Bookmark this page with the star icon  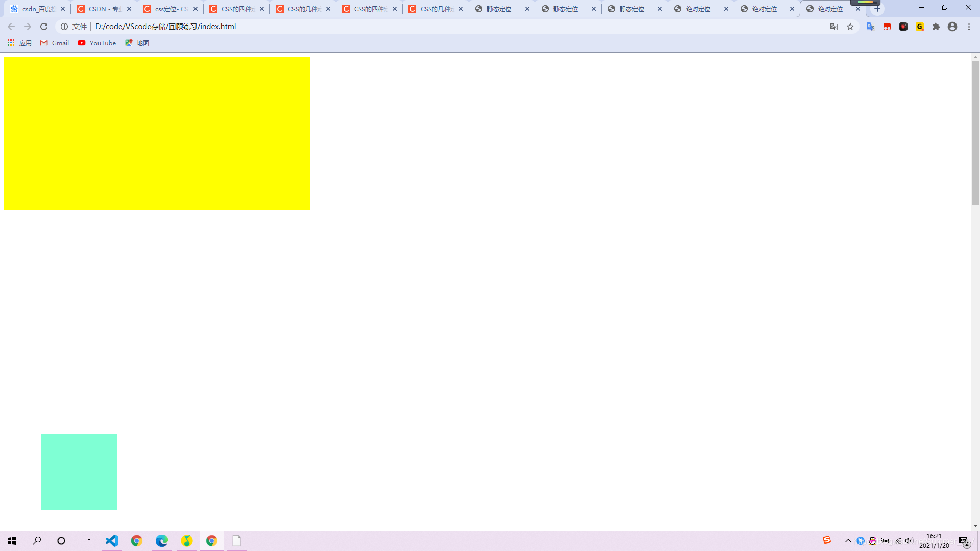pos(850,27)
